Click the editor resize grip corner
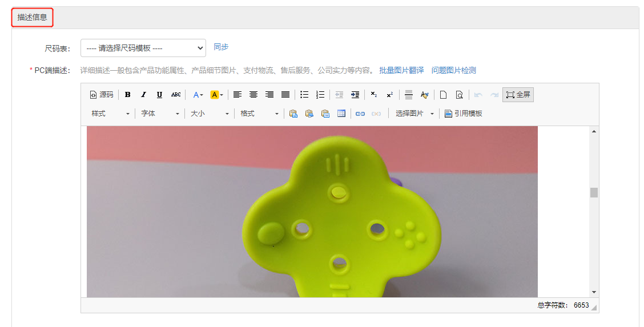 pos(594,307)
